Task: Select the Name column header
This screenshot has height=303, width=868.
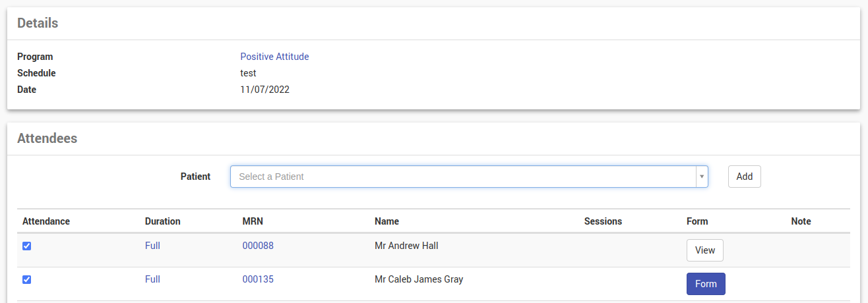Action: [x=387, y=221]
